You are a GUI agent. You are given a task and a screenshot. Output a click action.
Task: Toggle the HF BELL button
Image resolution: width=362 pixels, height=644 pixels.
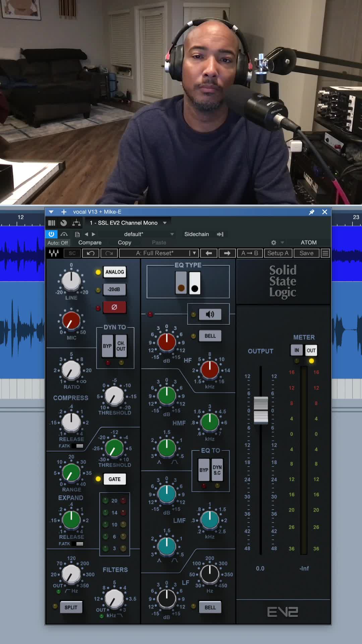(210, 336)
